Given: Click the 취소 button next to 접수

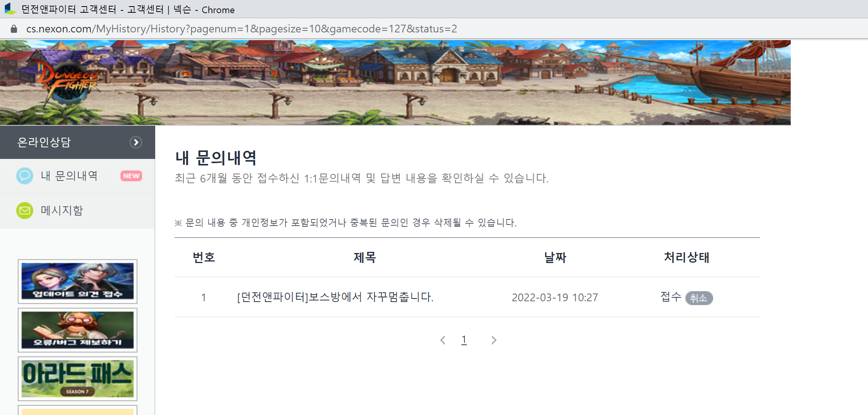Looking at the screenshot, I should click(x=699, y=298).
